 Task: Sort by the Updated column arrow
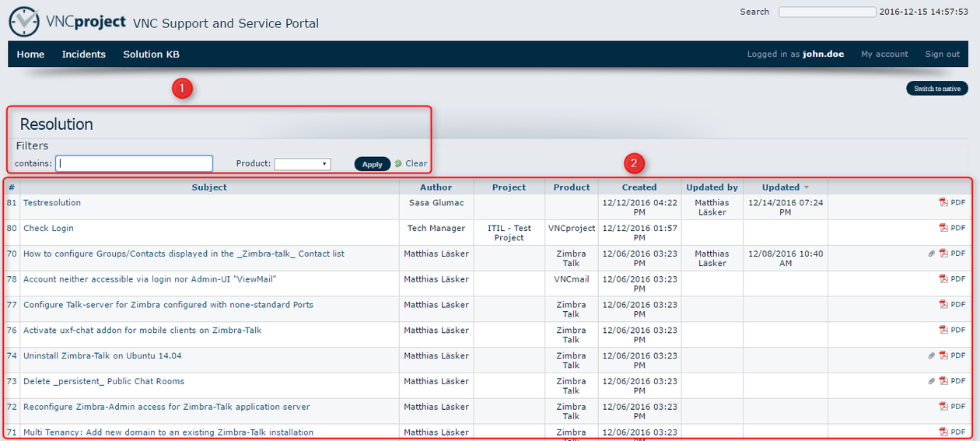[x=806, y=187]
